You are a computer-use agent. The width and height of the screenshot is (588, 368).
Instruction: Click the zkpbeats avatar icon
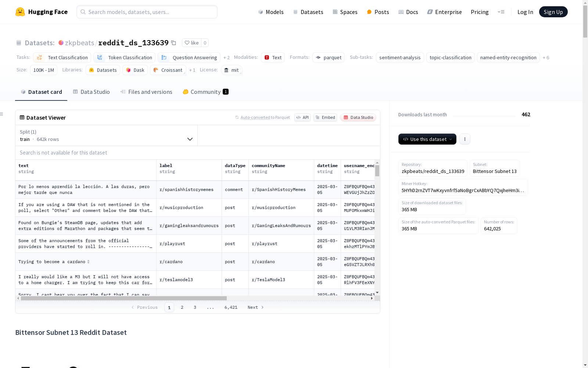tap(61, 43)
